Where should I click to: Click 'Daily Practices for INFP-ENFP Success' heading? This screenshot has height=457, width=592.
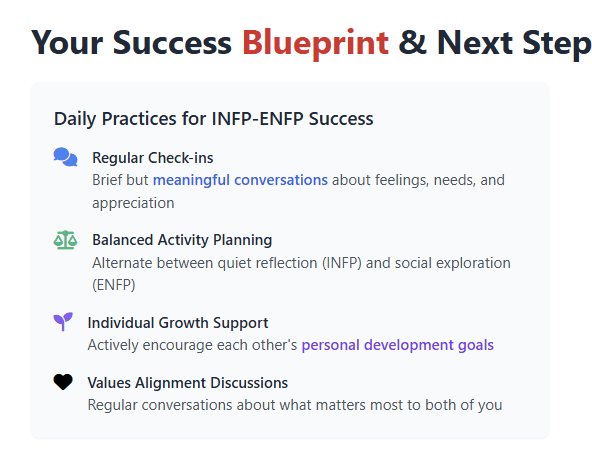tap(214, 119)
